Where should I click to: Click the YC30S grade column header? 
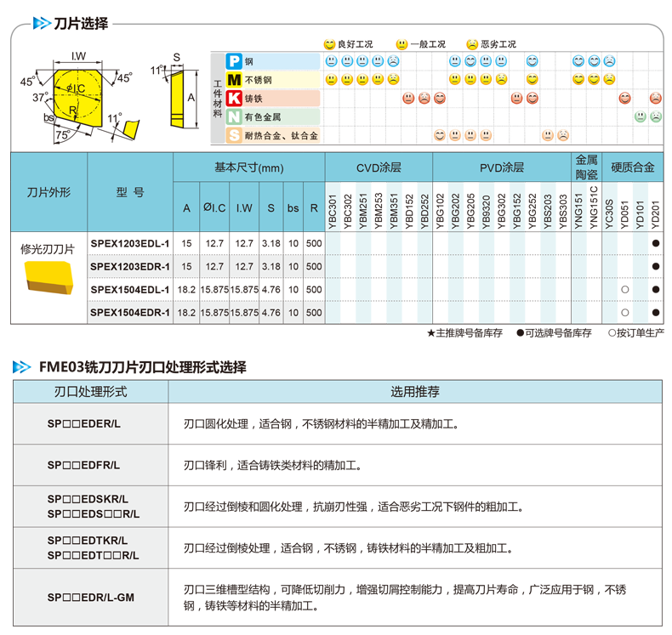click(x=609, y=214)
